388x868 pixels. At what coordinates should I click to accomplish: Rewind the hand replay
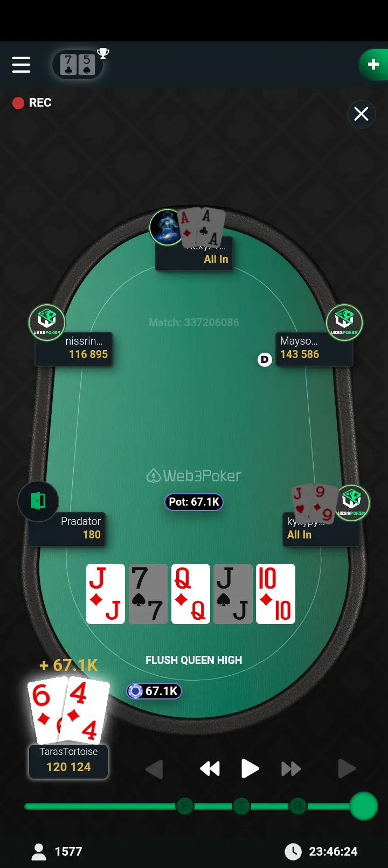point(210,768)
